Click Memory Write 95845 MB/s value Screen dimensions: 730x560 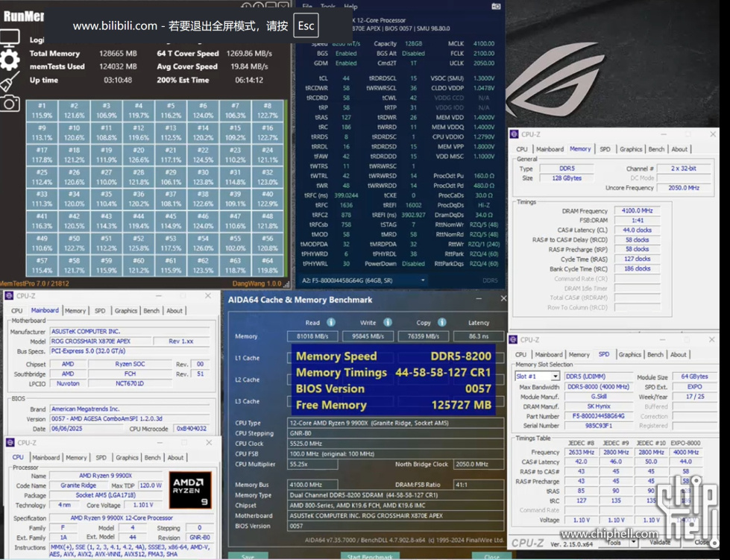tap(368, 336)
